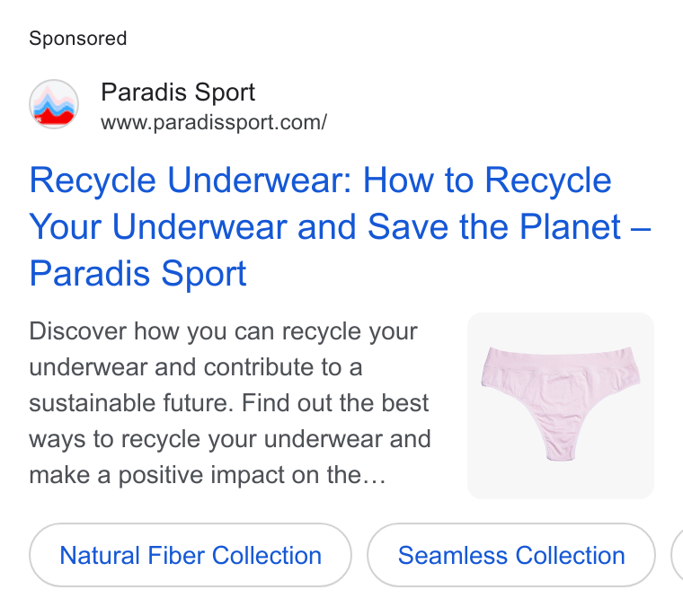Click the word "Collection" in the Seamless chip

tap(570, 556)
